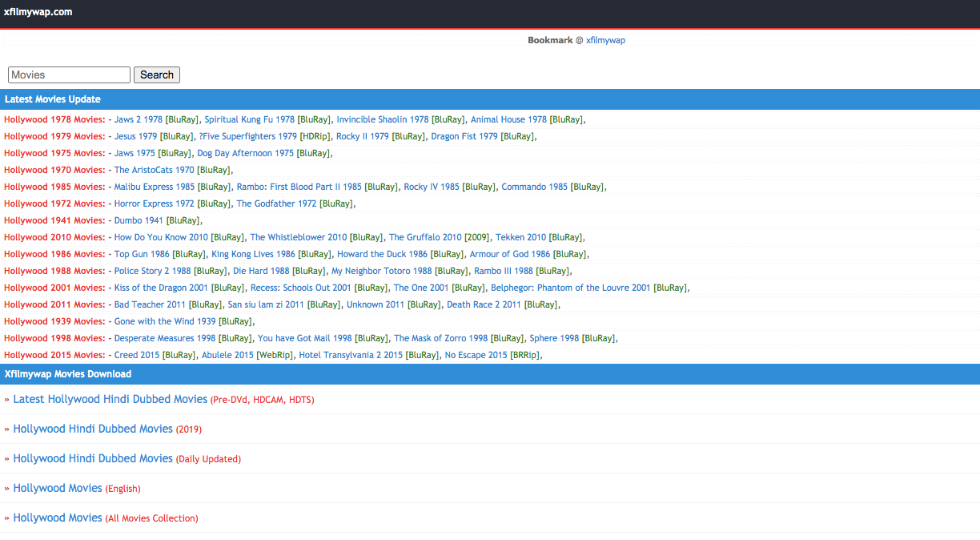Open Desperate Measures 1998 link
The height and width of the screenshot is (540, 980).
[165, 338]
